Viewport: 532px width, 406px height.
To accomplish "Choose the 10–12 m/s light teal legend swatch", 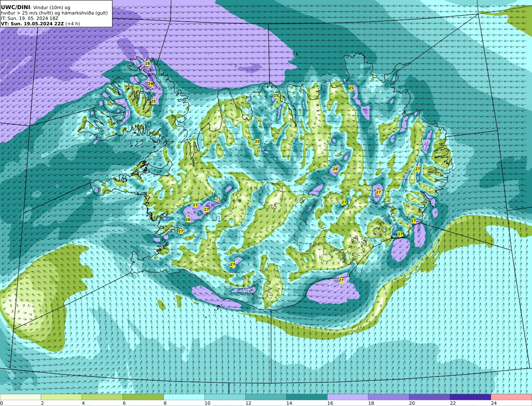I will point(225,397).
